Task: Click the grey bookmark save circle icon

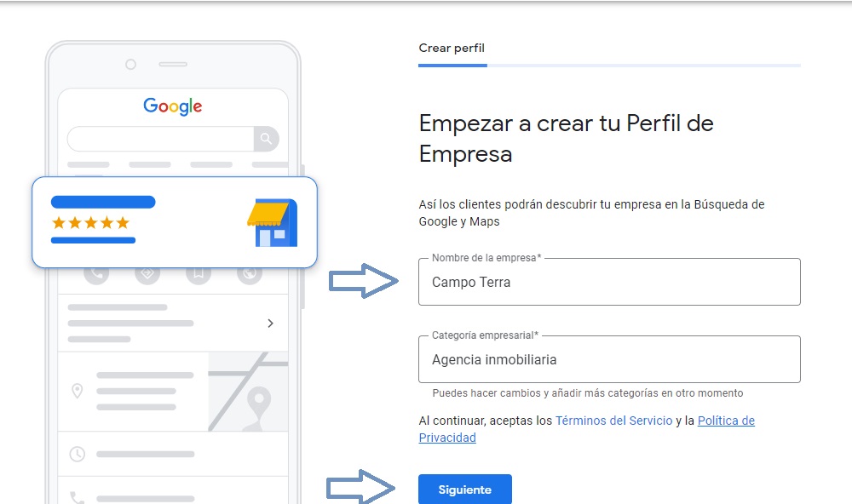Action: coord(199,274)
